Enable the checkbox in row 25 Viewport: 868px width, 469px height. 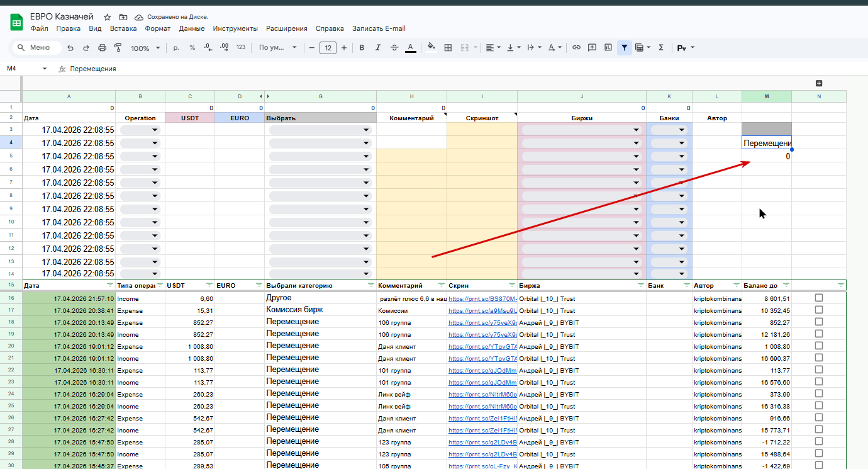[818, 406]
